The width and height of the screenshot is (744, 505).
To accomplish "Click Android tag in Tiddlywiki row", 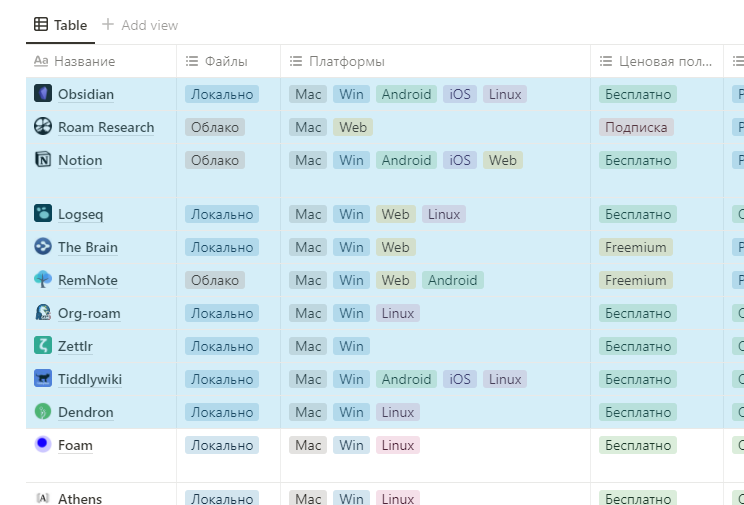I will coord(406,379).
